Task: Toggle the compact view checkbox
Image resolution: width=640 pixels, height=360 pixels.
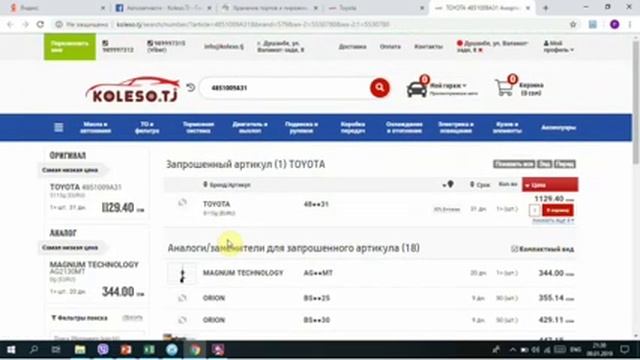Action: [514, 249]
